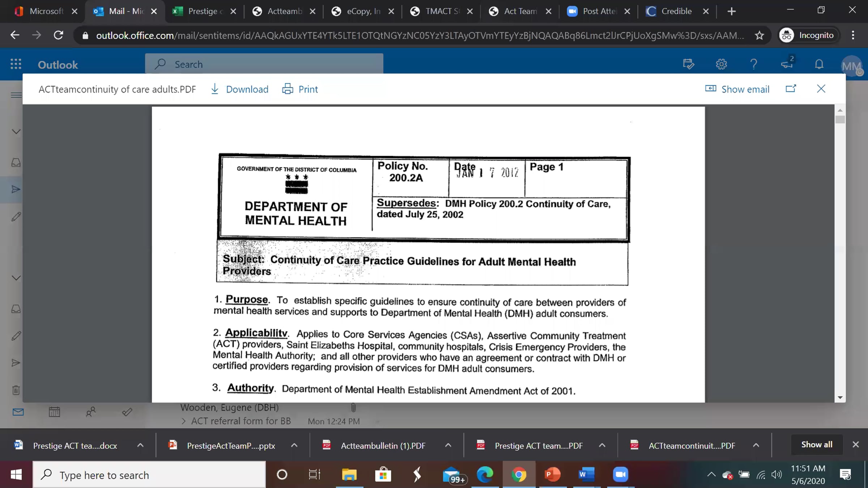
Task: Focus the Outlook Search box
Action: tap(264, 64)
